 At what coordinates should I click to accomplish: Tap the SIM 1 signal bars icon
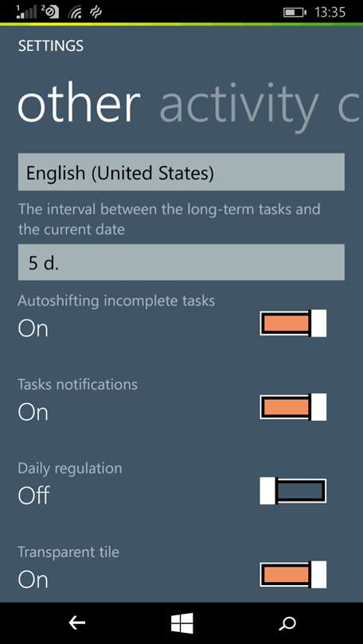tap(25, 12)
